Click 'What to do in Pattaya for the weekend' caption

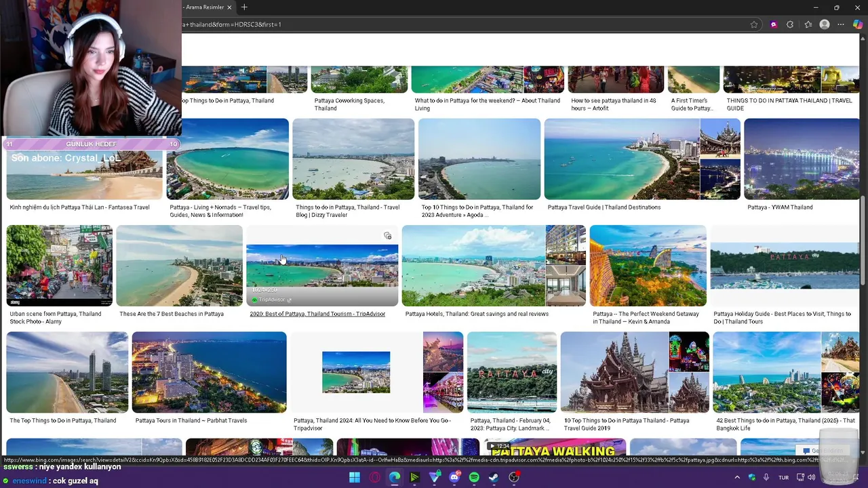487,104
